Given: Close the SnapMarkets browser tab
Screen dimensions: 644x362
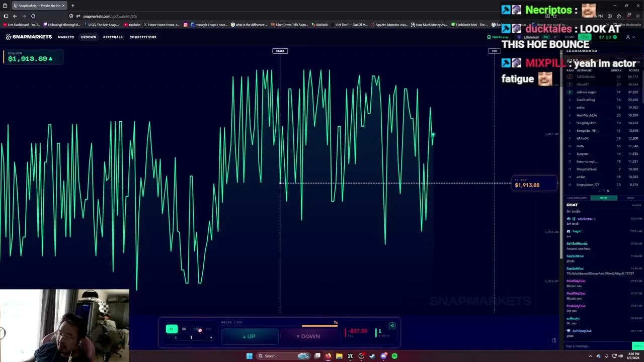Looking at the screenshot, I should 63,6.
